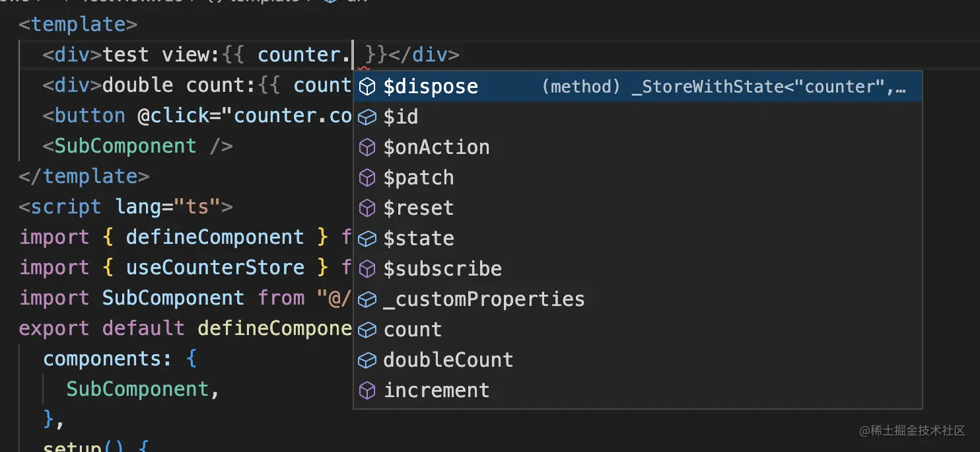Select $patch in the suggestion list
The image size is (980, 452).
pos(638,178)
